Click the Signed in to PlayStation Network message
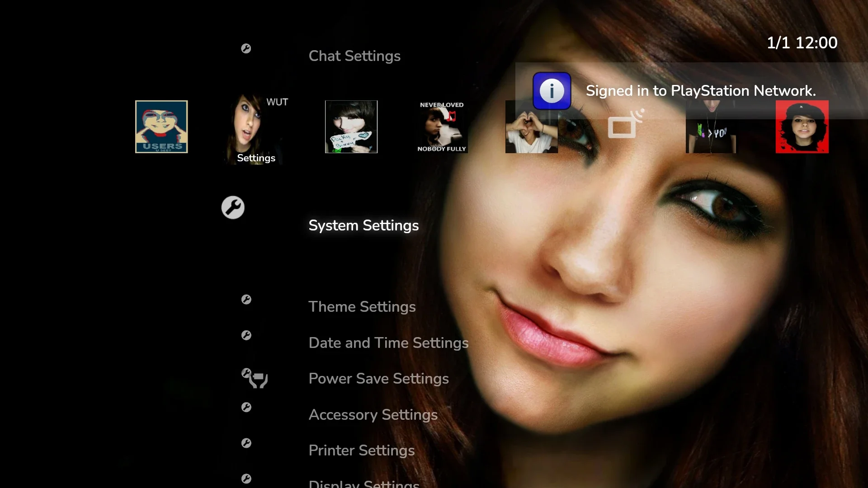This screenshot has height=488, width=868. pyautogui.click(x=701, y=91)
